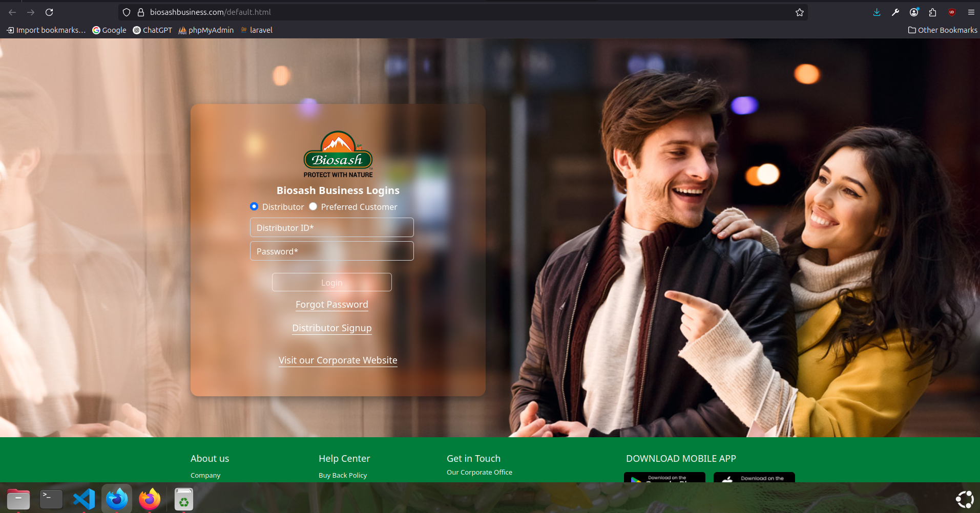
Task: Bookmark this page with the star icon
Action: coord(799,12)
